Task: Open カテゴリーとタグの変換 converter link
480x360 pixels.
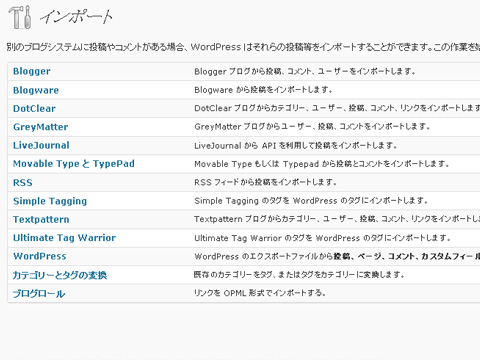Action: (x=60, y=275)
